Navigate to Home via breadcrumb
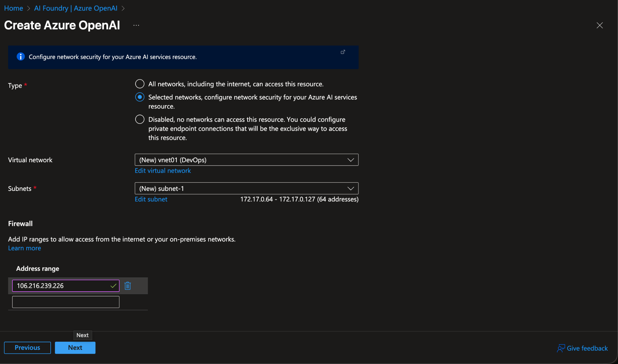Image resolution: width=618 pixels, height=364 pixels. [13, 8]
